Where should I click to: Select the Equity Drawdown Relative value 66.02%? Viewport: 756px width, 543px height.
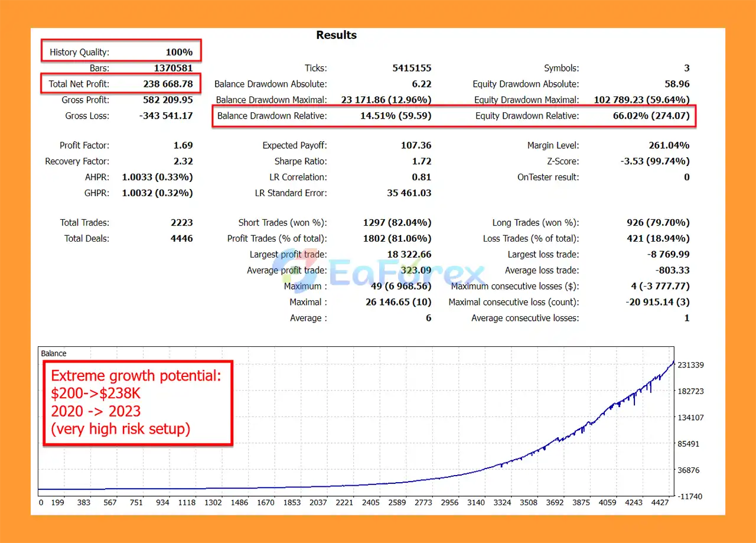point(651,116)
